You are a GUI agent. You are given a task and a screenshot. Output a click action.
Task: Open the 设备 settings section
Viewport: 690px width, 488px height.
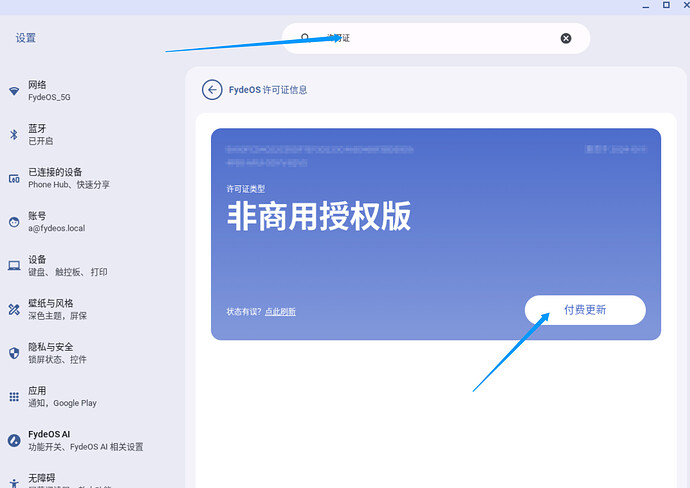coord(90,266)
